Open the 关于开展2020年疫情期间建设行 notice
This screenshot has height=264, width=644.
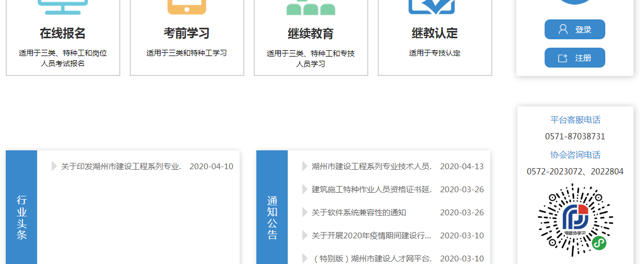(x=371, y=235)
